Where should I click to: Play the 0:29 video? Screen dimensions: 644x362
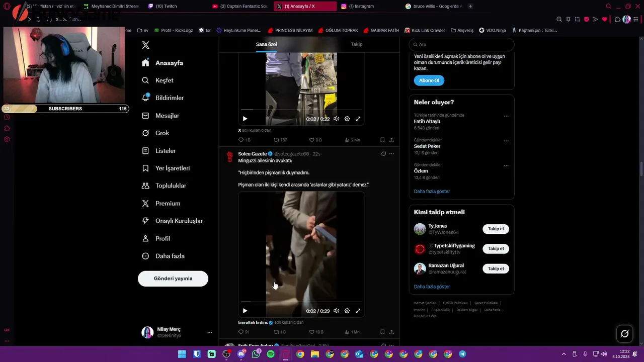tap(245, 311)
